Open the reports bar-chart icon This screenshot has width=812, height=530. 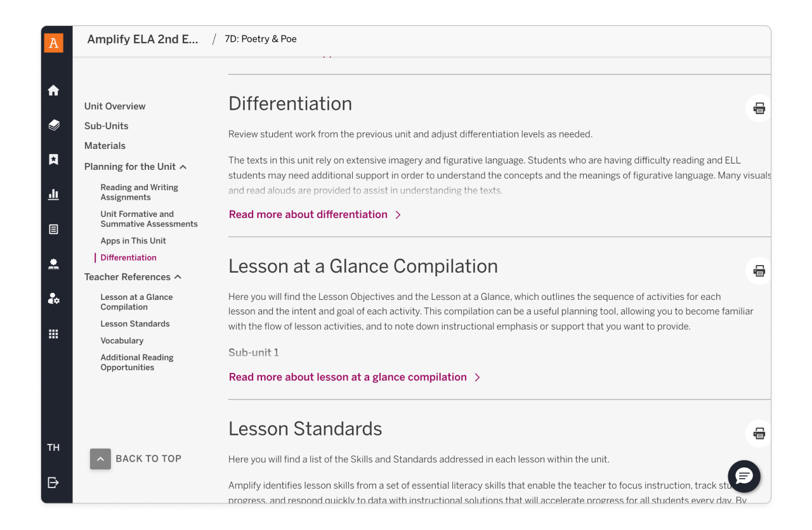pos(54,194)
